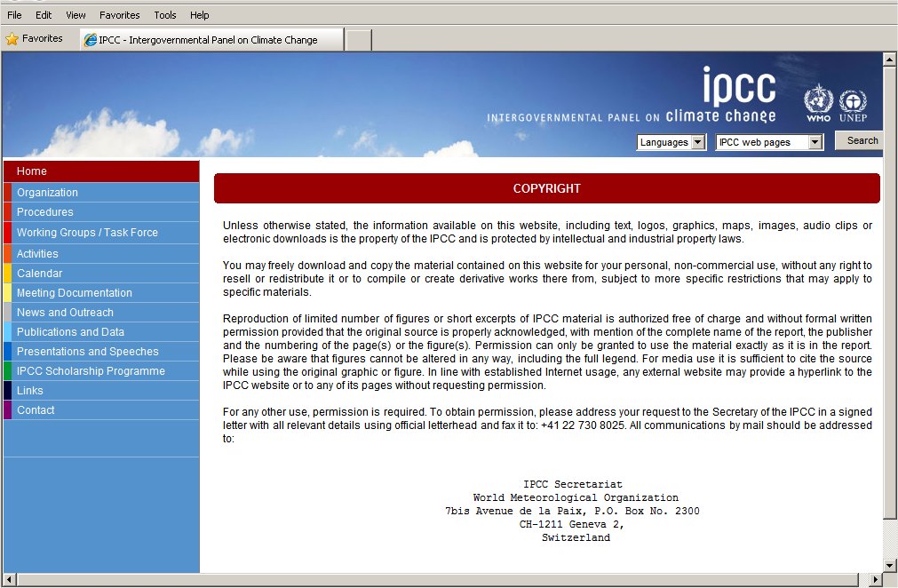898x588 pixels.
Task: Open News and Outreach
Action: (101, 312)
